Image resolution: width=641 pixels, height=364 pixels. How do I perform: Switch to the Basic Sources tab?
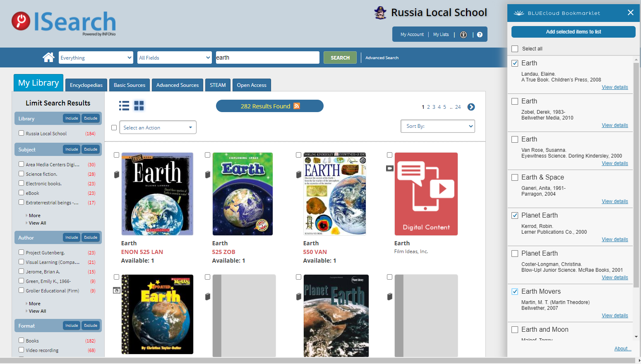[x=130, y=85]
